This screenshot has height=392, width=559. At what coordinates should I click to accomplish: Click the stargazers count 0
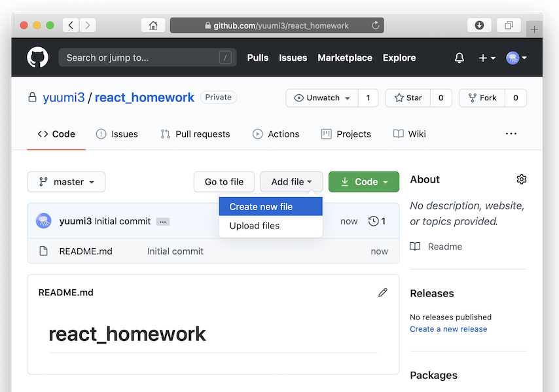441,98
